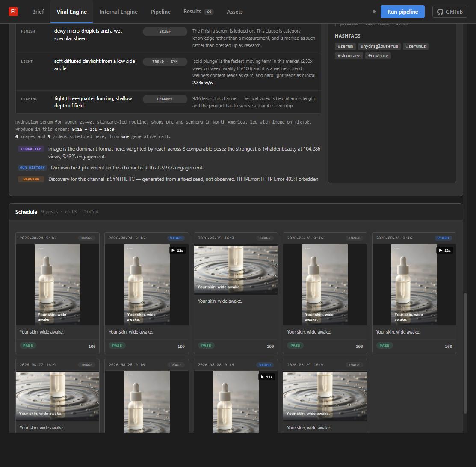Click 'Our own best placement' history message

click(127, 168)
